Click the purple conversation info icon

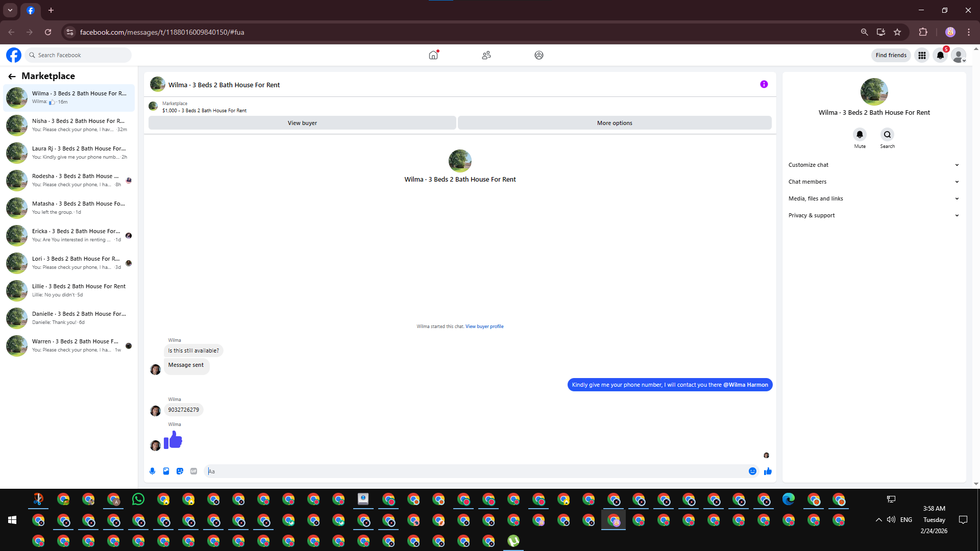(764, 84)
